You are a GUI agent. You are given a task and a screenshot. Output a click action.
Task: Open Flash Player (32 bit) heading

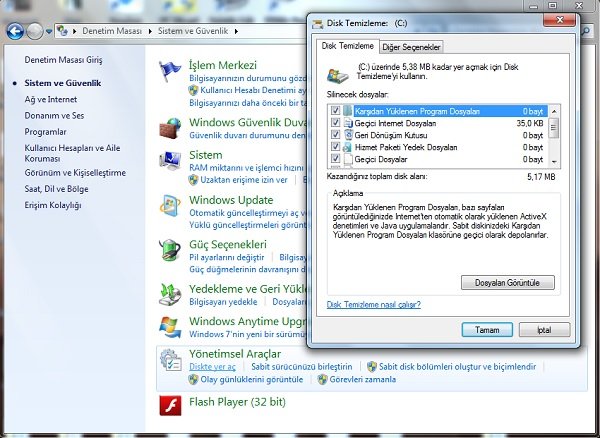[237, 402]
